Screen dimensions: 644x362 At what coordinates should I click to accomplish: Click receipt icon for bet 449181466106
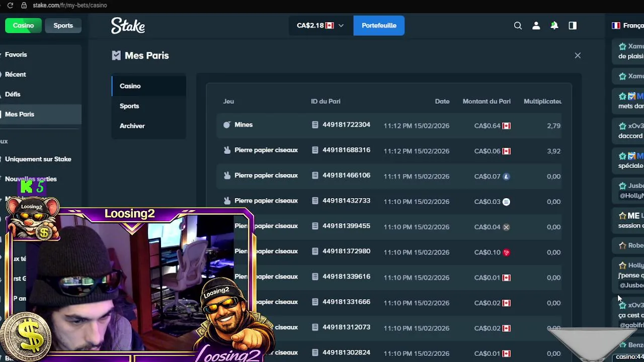coord(315,175)
